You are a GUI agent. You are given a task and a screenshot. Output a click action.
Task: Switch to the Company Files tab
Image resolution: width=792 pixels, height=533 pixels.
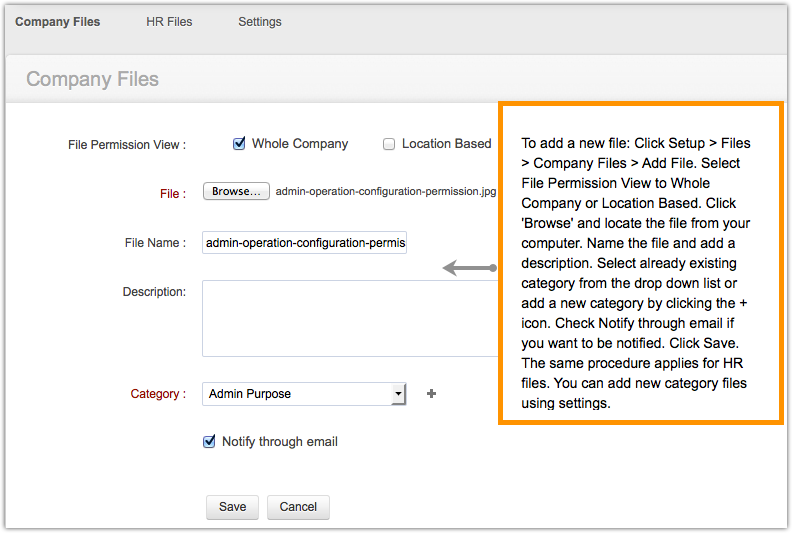click(58, 21)
